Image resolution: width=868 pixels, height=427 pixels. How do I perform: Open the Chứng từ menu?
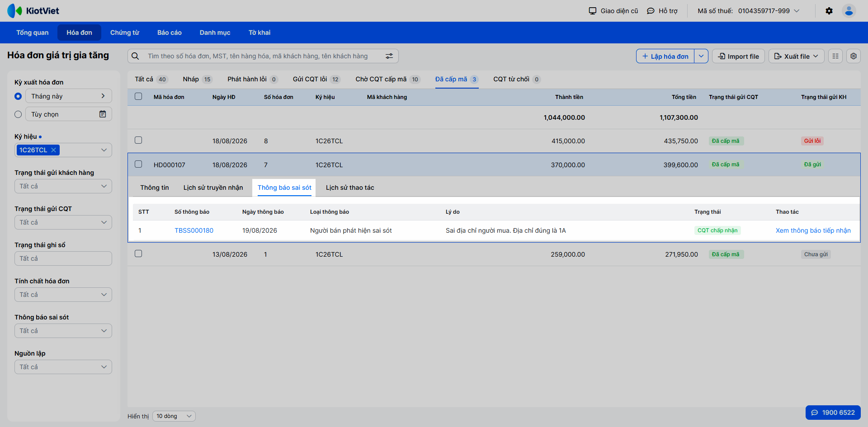click(125, 33)
